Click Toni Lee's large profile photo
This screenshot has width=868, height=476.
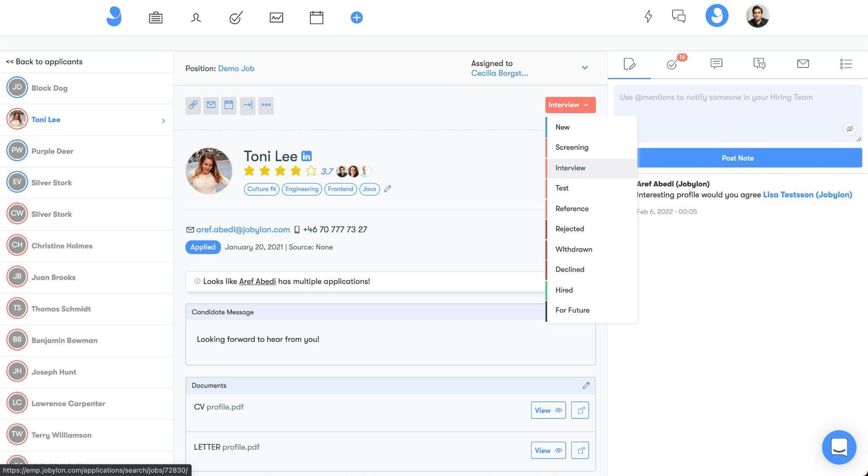(x=209, y=171)
